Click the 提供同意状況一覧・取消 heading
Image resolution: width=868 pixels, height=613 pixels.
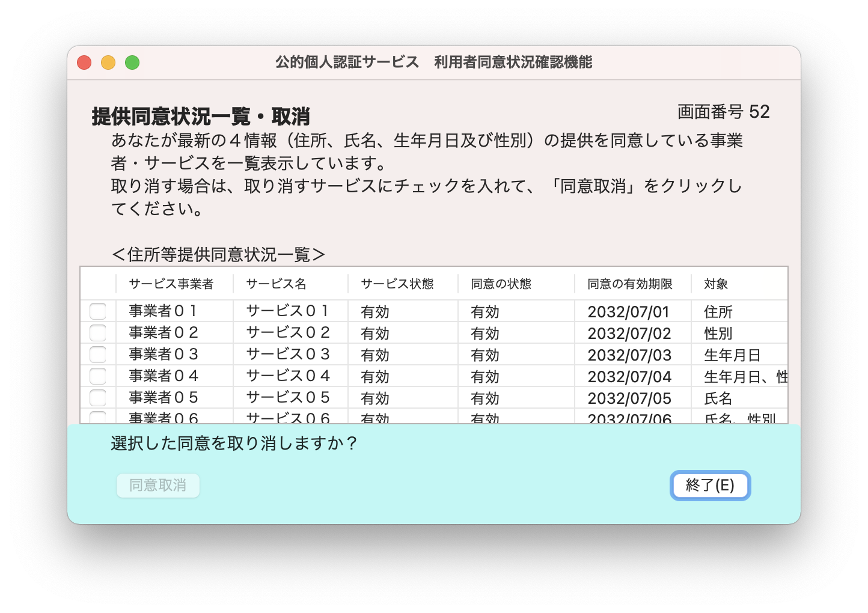pos(201,117)
